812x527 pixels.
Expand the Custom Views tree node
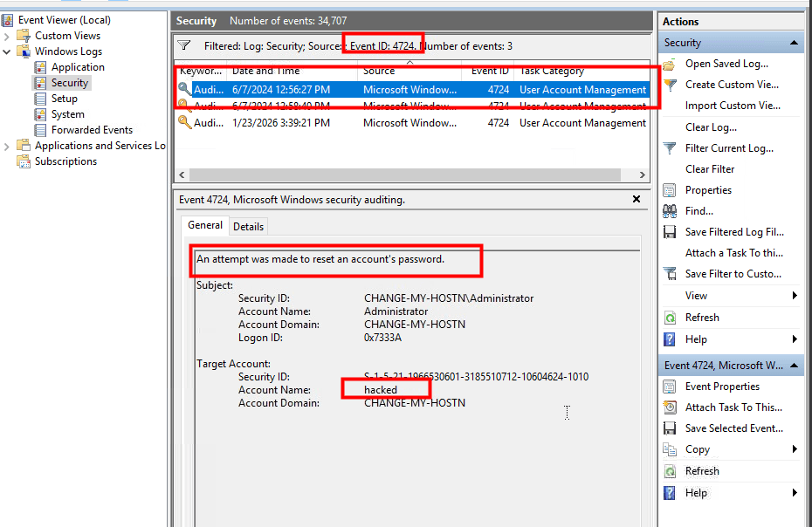pyautogui.click(x=7, y=36)
